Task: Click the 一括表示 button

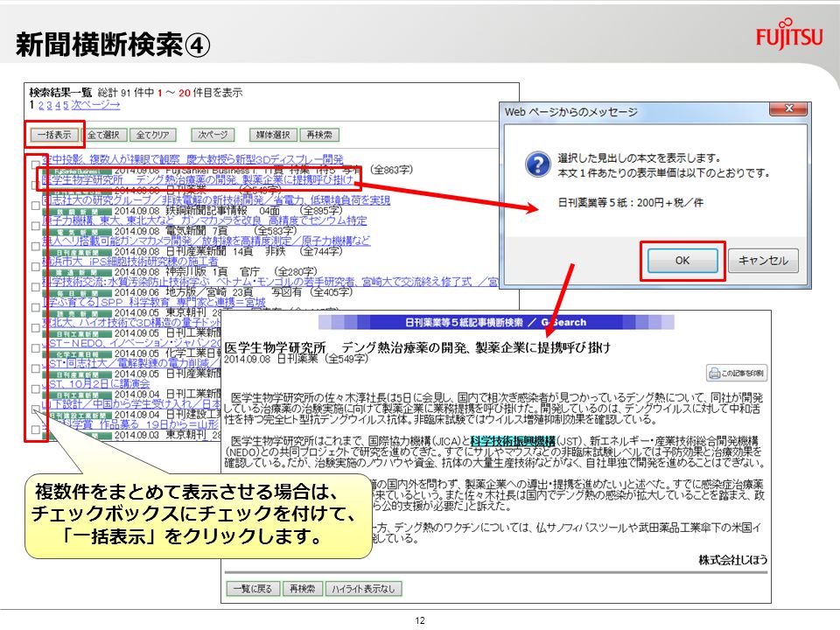Action: [x=54, y=135]
